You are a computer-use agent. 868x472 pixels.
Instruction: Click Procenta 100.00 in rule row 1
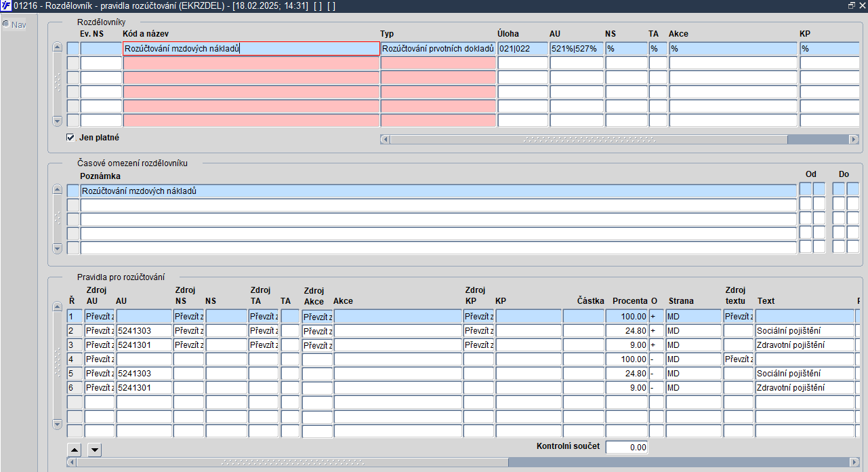[x=627, y=316]
